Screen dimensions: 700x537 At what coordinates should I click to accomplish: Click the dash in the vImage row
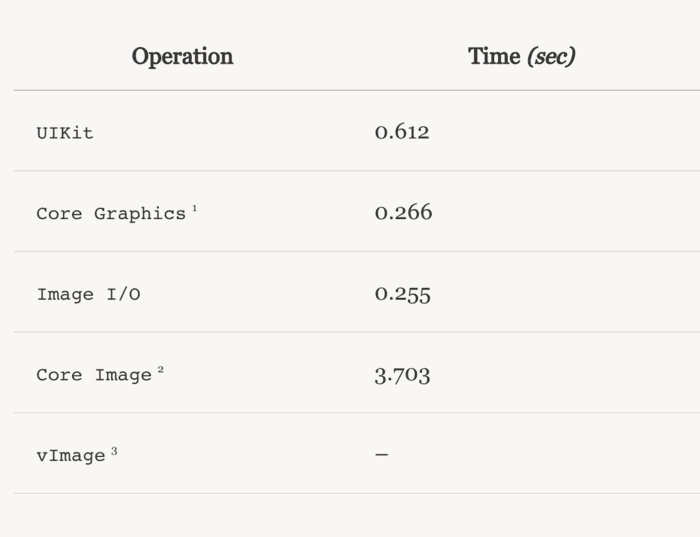pos(381,455)
